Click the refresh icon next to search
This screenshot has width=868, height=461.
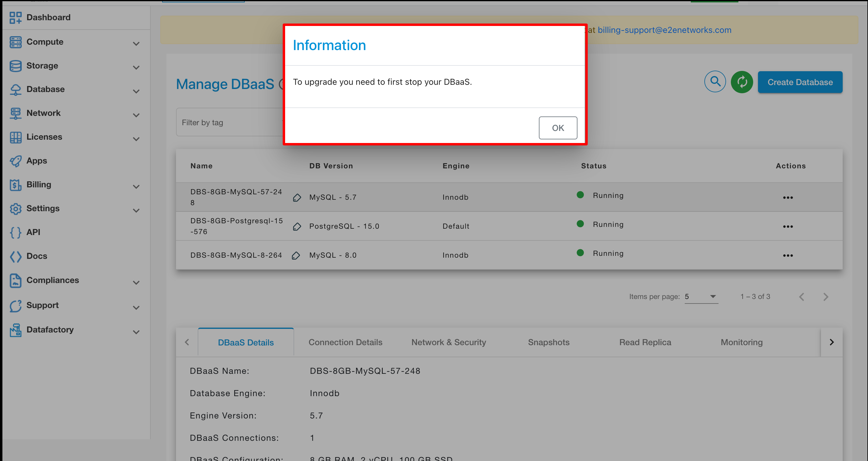coord(742,82)
